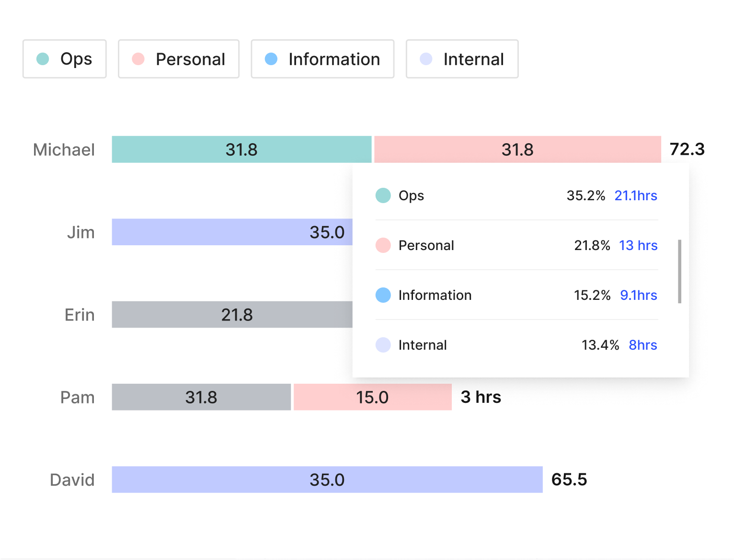Select the Internal circle icon inside the tooltip
Image resolution: width=734 pixels, height=560 pixels.
click(x=383, y=345)
